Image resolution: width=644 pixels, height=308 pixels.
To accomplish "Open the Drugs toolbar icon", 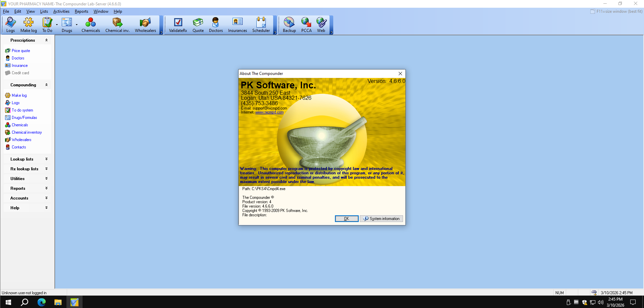I will tap(67, 25).
